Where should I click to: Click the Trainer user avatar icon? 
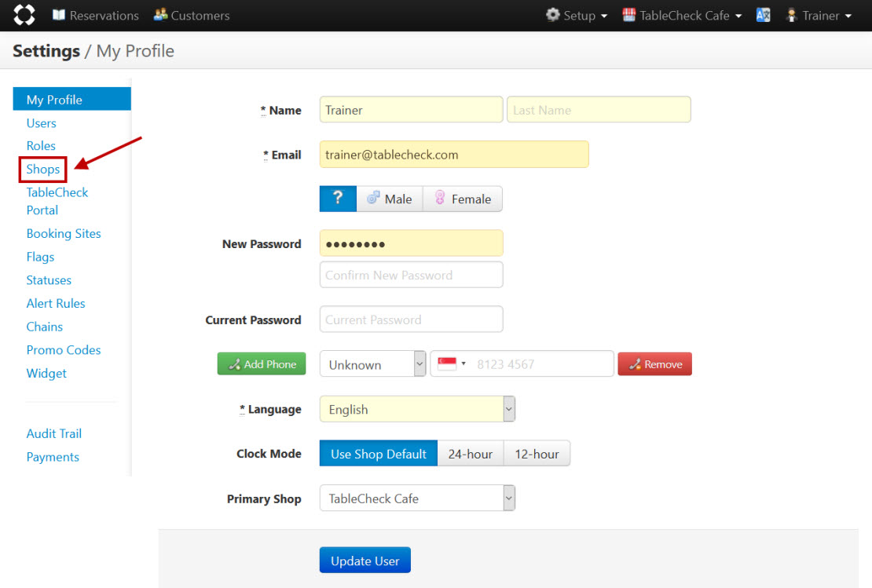791,15
